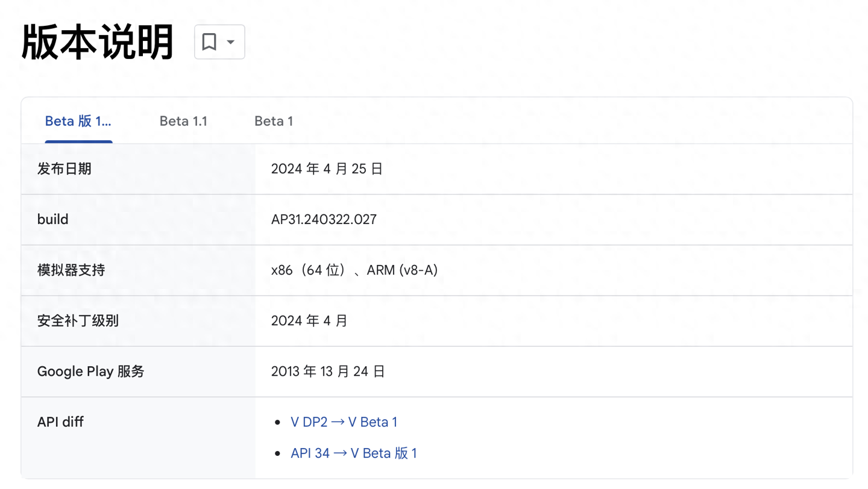The width and height of the screenshot is (868, 489).
Task: Click the 发布日期 row label
Action: [x=64, y=169]
